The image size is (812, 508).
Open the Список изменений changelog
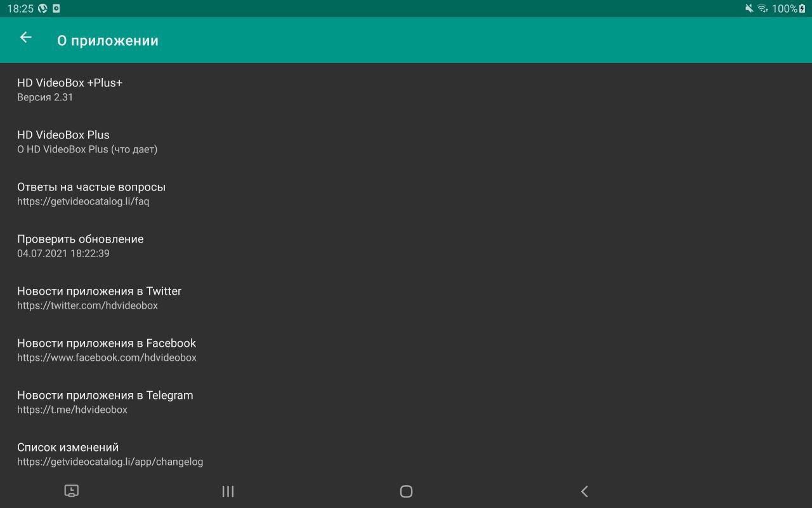click(x=406, y=454)
